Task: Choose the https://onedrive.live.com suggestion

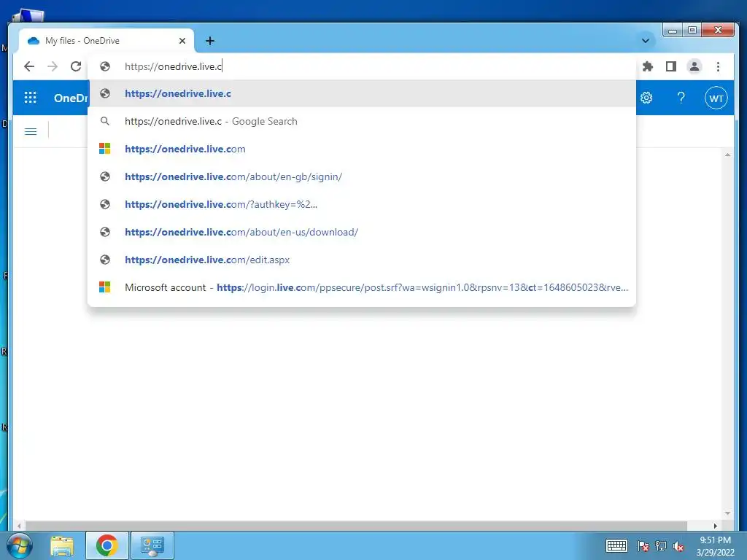Action: point(363,149)
